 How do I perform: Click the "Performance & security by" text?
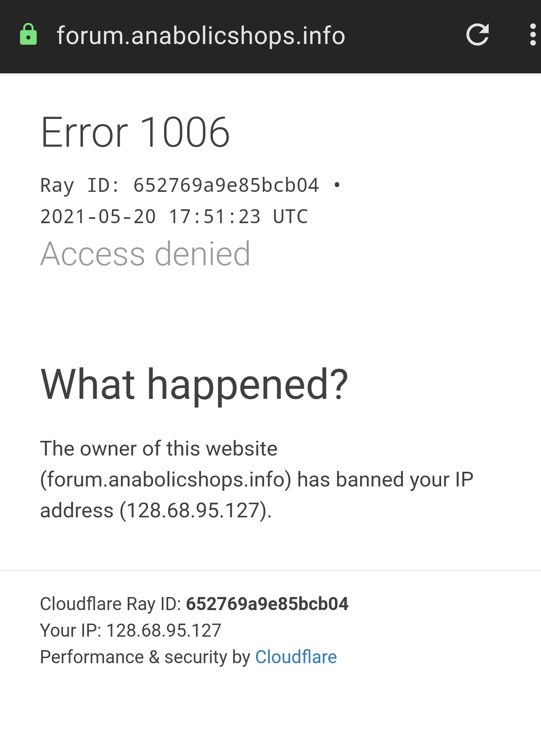[145, 657]
